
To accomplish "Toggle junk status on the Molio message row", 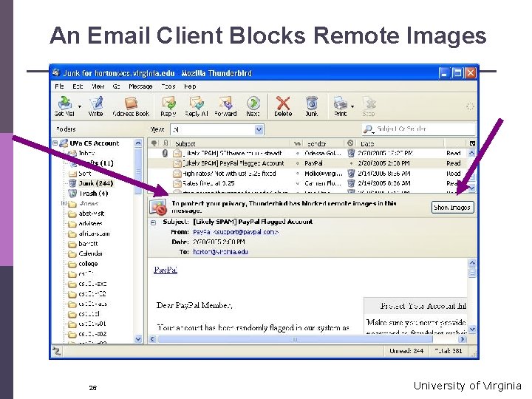I will point(351,174).
